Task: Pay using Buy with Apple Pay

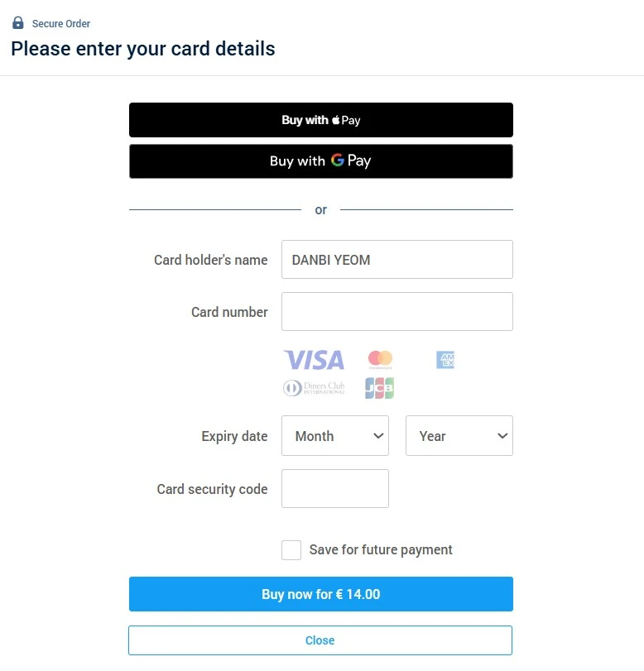Action: pos(321,120)
